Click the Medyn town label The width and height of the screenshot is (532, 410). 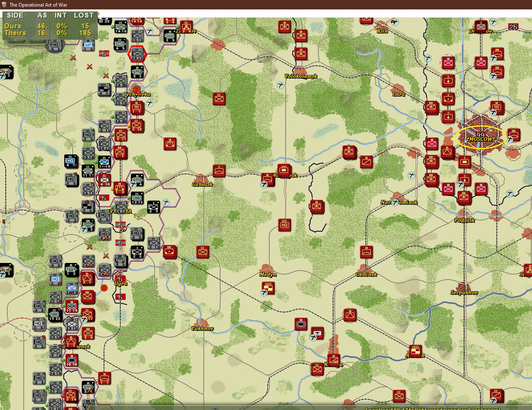pyautogui.click(x=268, y=274)
